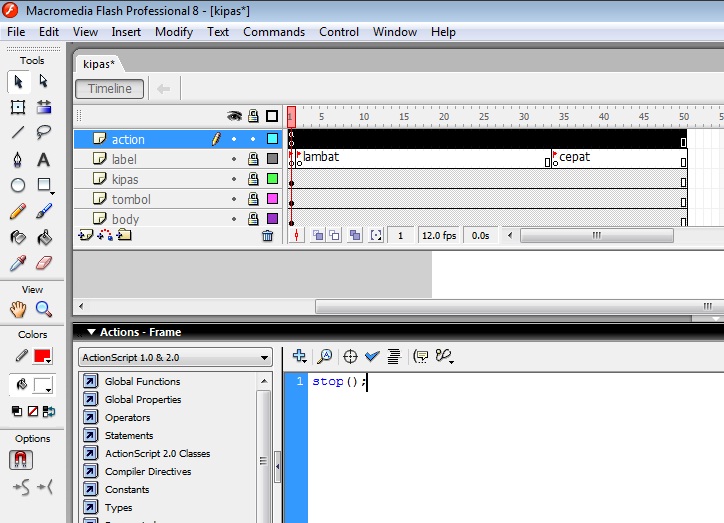The width and height of the screenshot is (724, 523).
Task: Open the Insert menu
Action: click(126, 32)
